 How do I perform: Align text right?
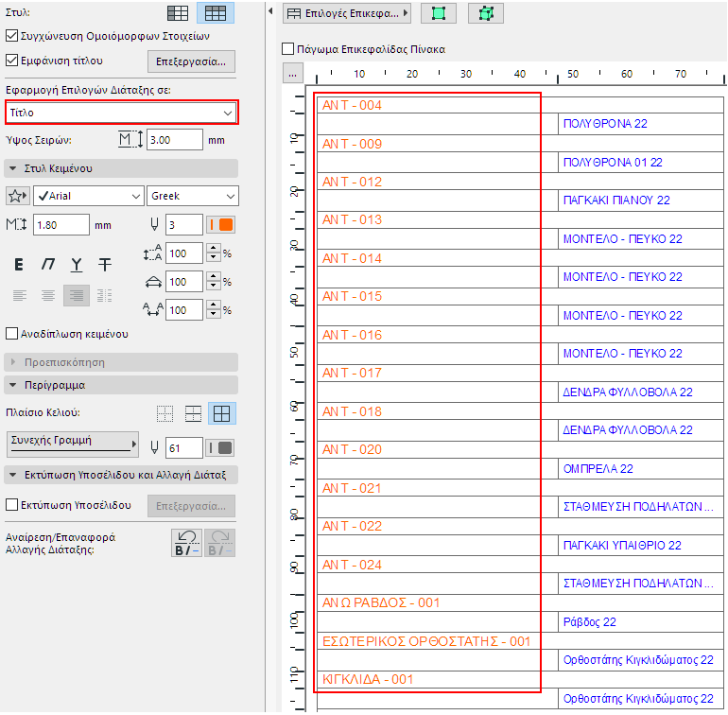(77, 295)
